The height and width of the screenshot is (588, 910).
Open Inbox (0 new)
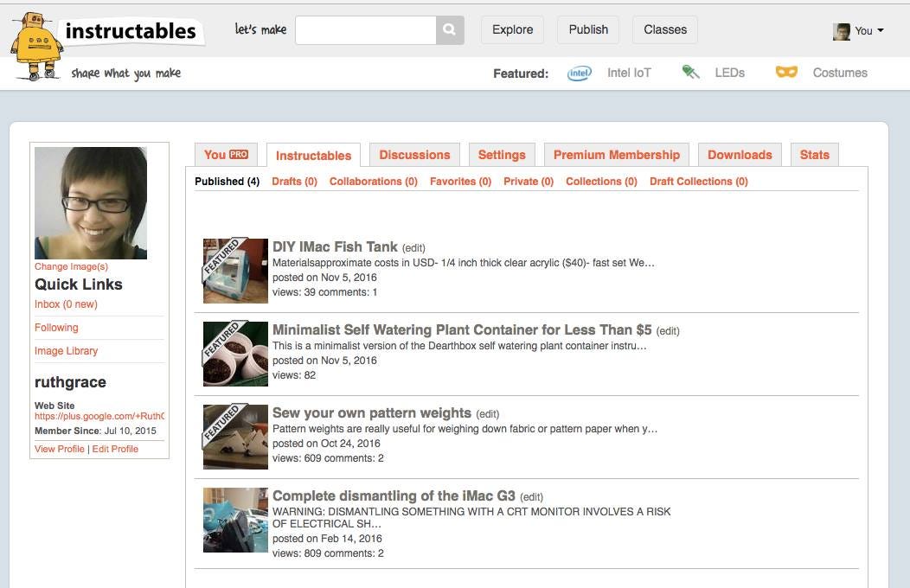click(x=66, y=304)
